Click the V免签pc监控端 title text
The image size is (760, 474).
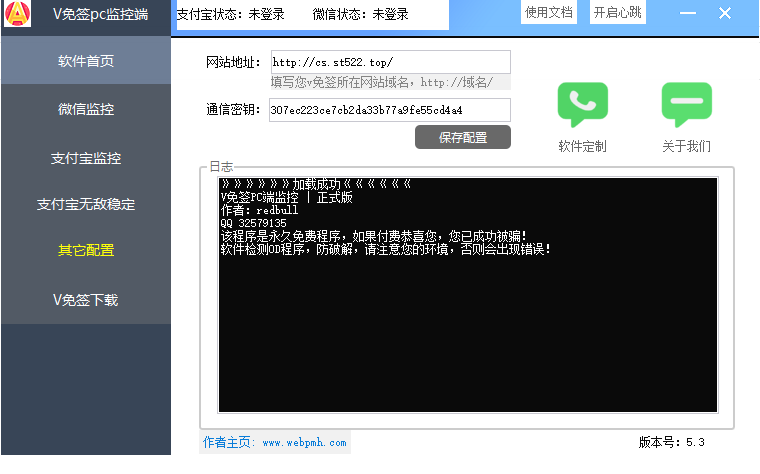[100, 15]
